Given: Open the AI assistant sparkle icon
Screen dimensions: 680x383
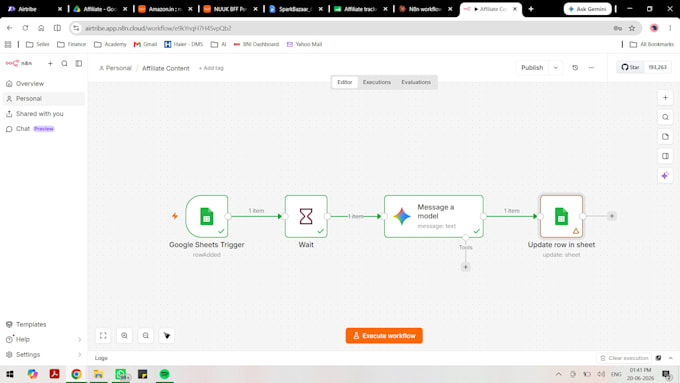Looking at the screenshot, I should 665,176.
